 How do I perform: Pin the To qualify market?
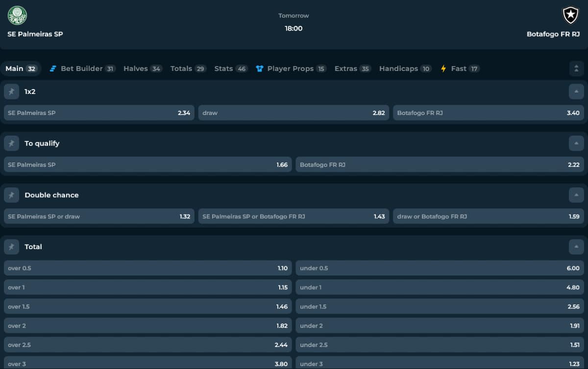click(x=11, y=143)
